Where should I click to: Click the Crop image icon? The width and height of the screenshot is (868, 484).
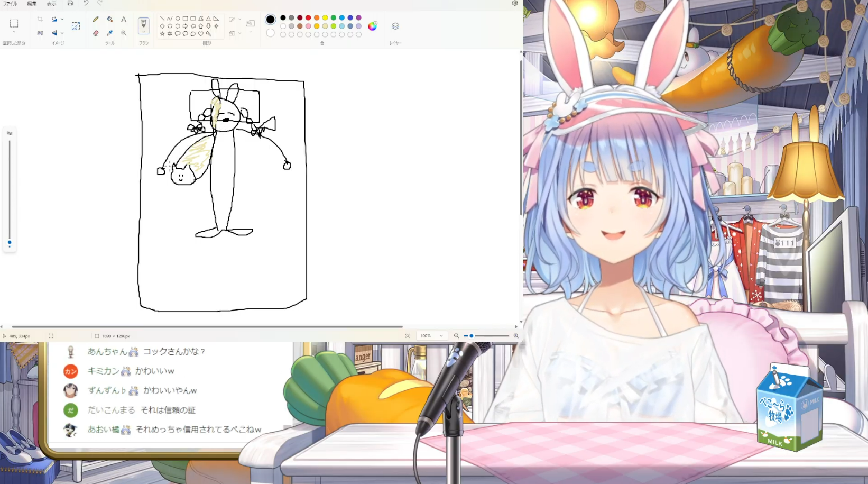click(x=40, y=19)
